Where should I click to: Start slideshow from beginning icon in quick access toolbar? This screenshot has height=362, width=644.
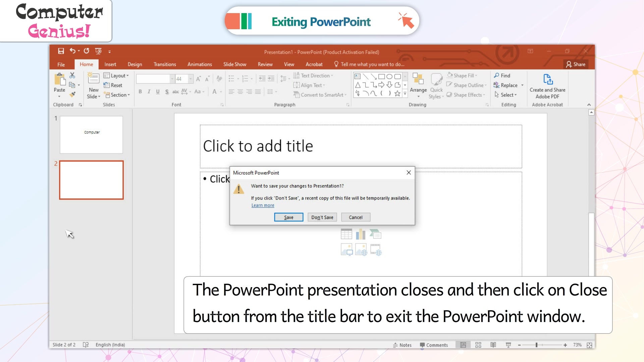(98, 51)
